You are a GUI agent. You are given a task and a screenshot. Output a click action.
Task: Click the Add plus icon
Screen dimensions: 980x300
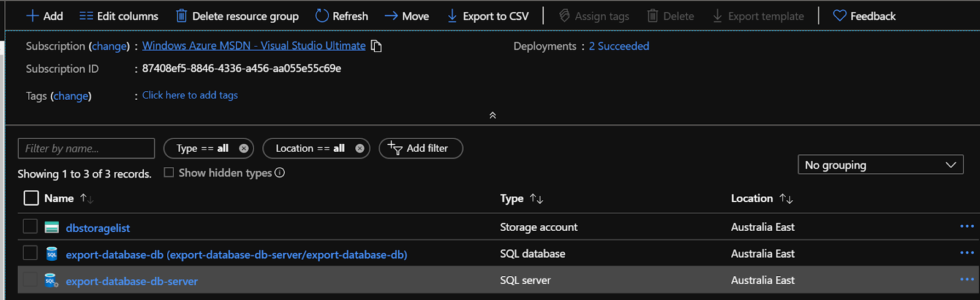pyautogui.click(x=32, y=16)
